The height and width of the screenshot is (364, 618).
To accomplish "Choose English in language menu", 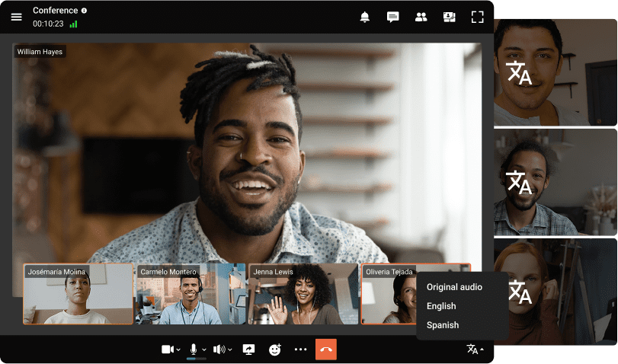I will 441,306.
